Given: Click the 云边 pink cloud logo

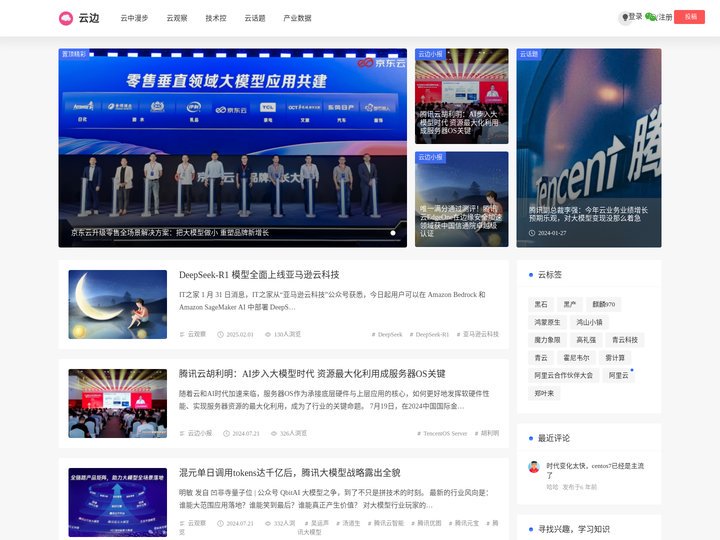Looking at the screenshot, I should click(x=66, y=18).
